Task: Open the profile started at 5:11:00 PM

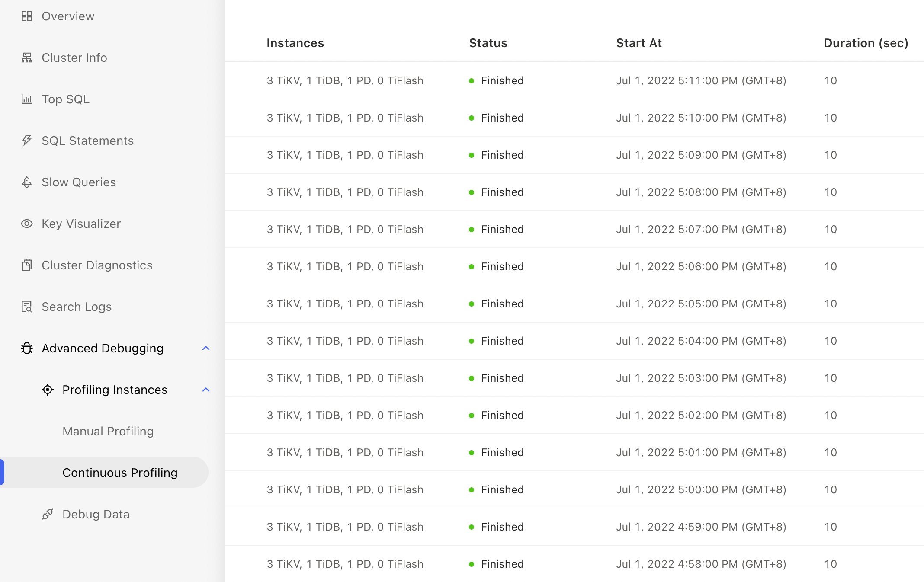Action: 701,80
